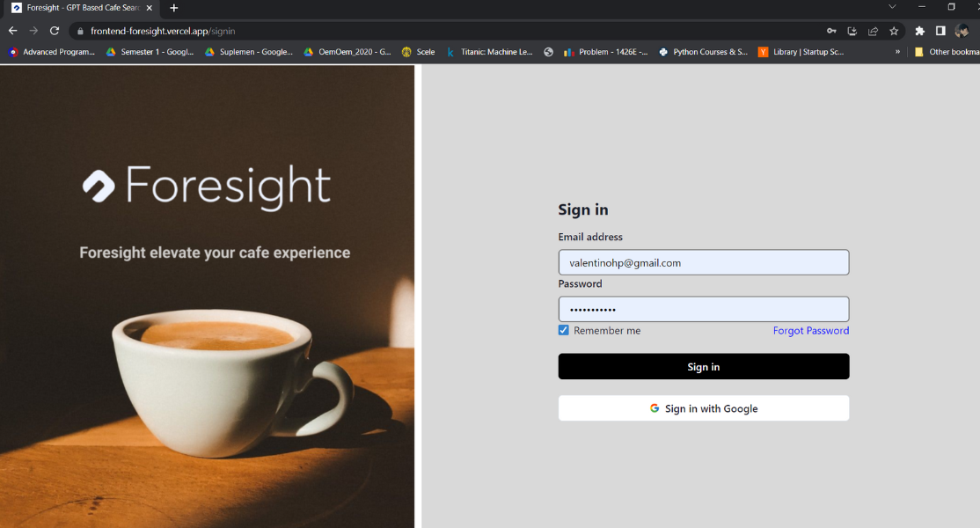The width and height of the screenshot is (980, 528).
Task: Open the Titanic: Machine Learning bookmark
Action: [490, 52]
